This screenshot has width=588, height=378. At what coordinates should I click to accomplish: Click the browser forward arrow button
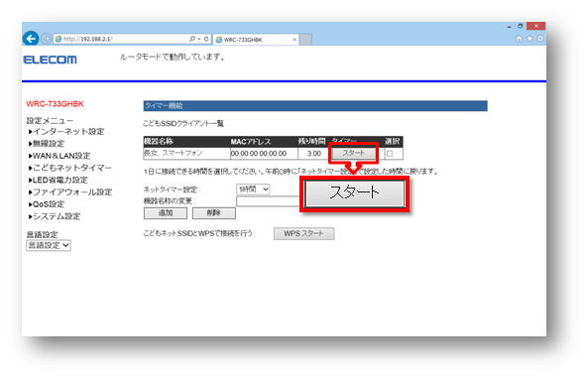coord(47,39)
